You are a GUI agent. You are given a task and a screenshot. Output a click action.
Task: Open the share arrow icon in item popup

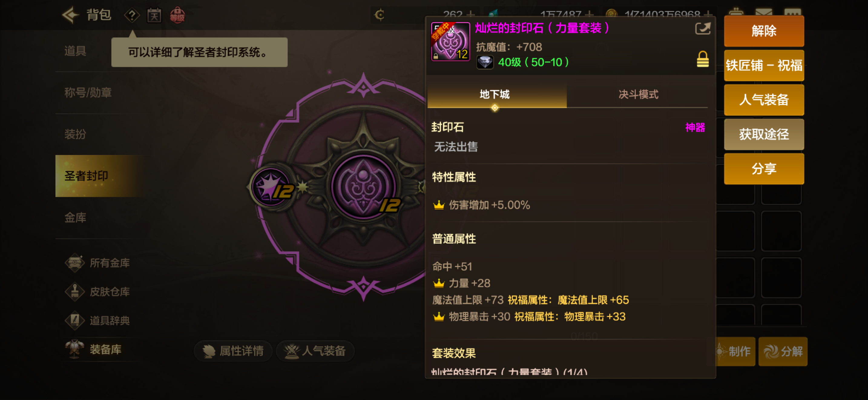(702, 28)
